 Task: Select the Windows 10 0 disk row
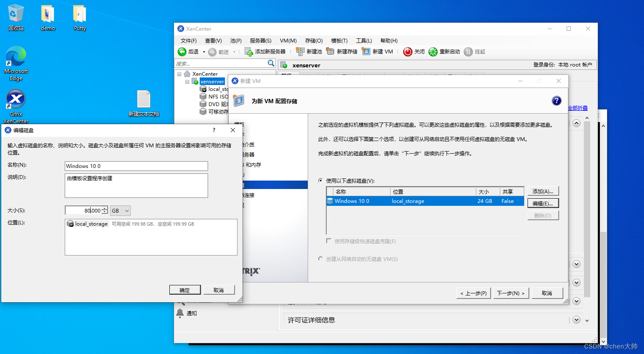click(425, 201)
